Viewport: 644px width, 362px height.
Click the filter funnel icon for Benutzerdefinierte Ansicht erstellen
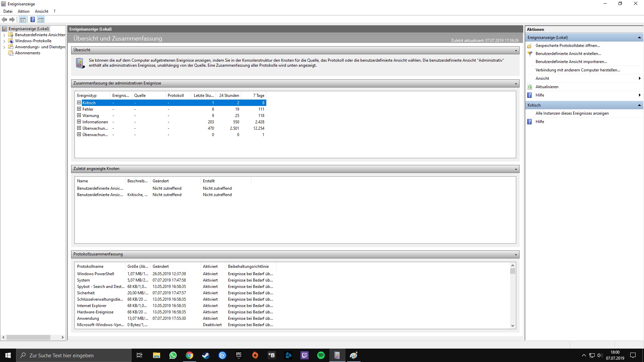click(530, 54)
